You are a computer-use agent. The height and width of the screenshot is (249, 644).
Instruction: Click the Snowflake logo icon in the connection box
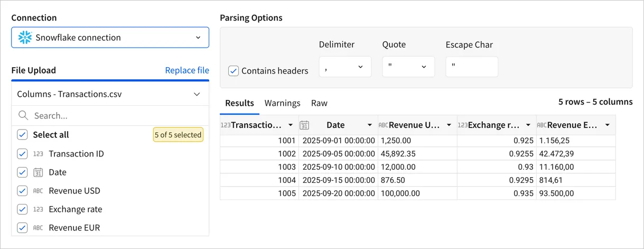click(24, 38)
